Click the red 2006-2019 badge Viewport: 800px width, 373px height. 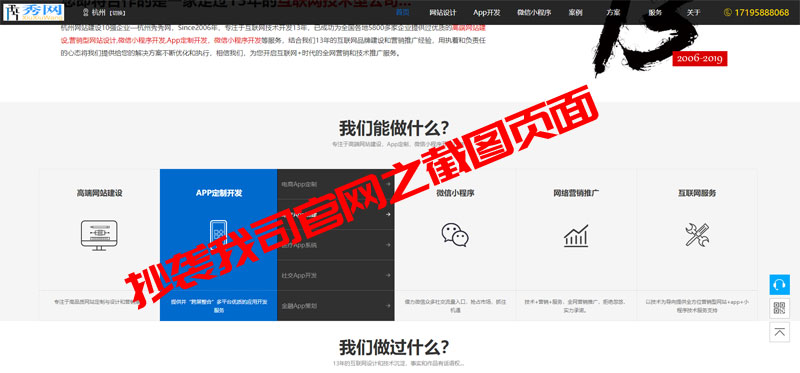coord(699,59)
